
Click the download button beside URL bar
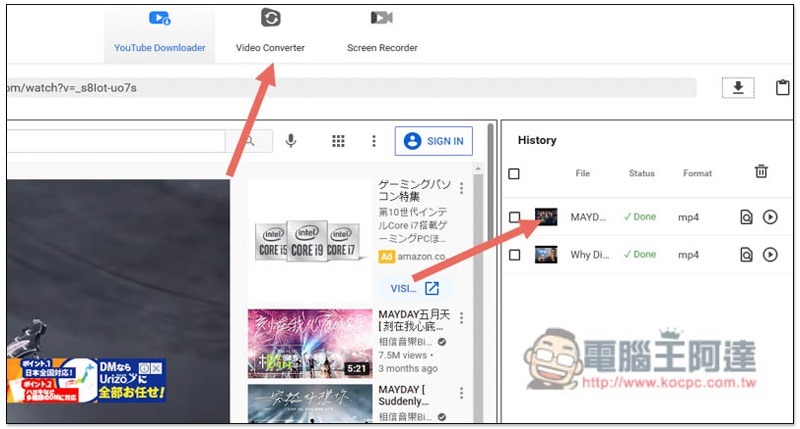738,88
